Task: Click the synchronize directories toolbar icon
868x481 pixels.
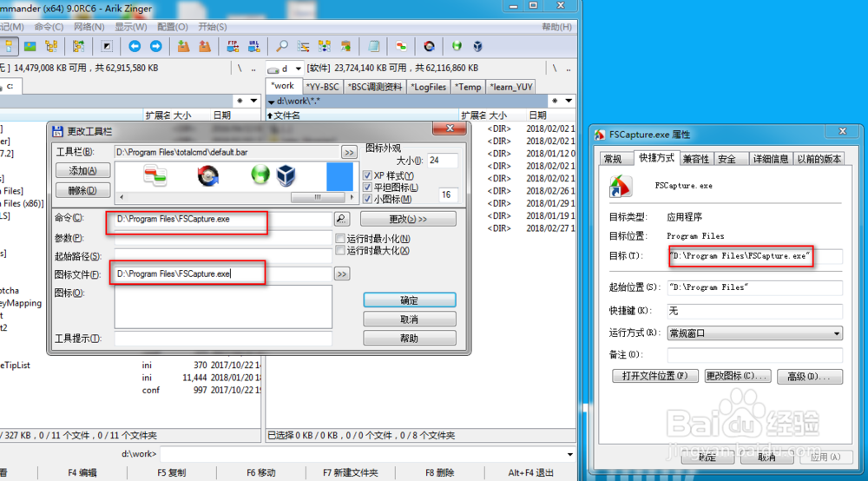Action: point(325,47)
